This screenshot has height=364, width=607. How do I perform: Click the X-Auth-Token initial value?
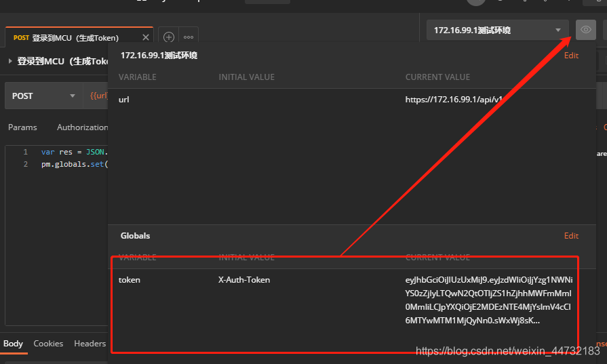point(244,280)
